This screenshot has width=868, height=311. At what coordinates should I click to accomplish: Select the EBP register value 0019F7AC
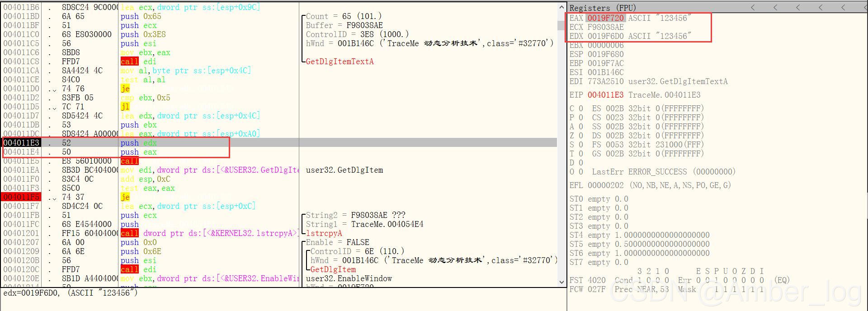[x=605, y=63]
